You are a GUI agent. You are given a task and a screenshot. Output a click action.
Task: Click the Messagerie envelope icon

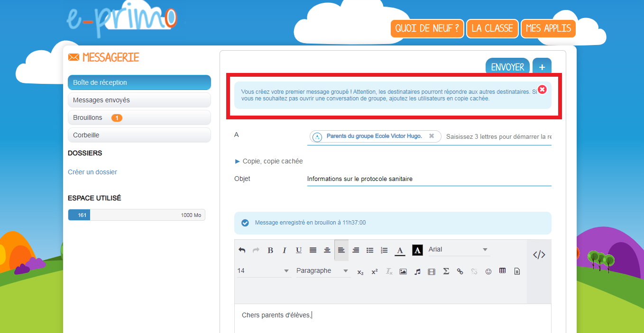click(x=74, y=57)
